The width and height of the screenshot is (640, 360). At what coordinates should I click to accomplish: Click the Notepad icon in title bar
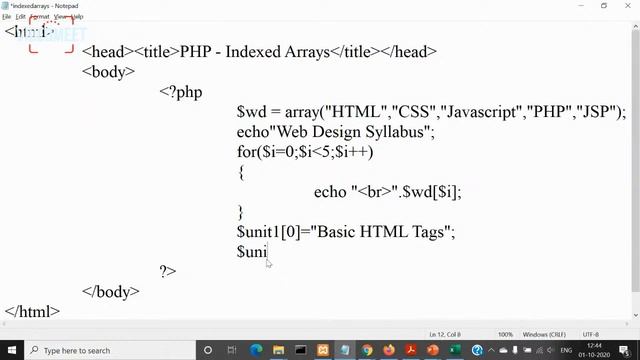coord(5,6)
